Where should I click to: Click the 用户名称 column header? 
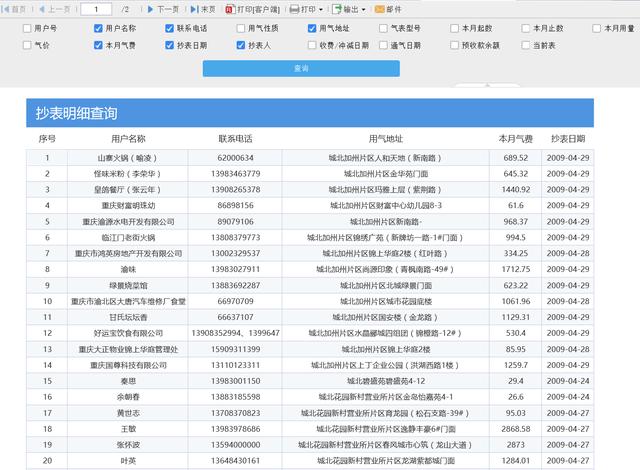[x=128, y=139]
